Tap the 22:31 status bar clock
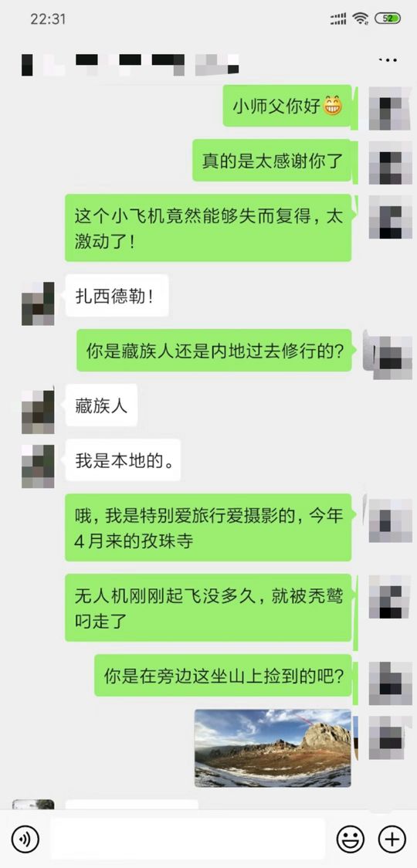This screenshot has height=868, width=417. 48,19
